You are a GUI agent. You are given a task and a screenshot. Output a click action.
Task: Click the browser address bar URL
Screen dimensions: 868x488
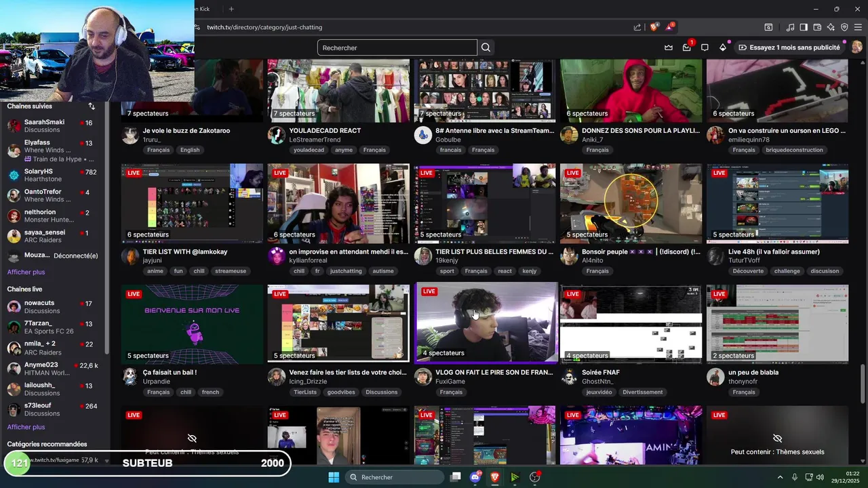pos(264,27)
